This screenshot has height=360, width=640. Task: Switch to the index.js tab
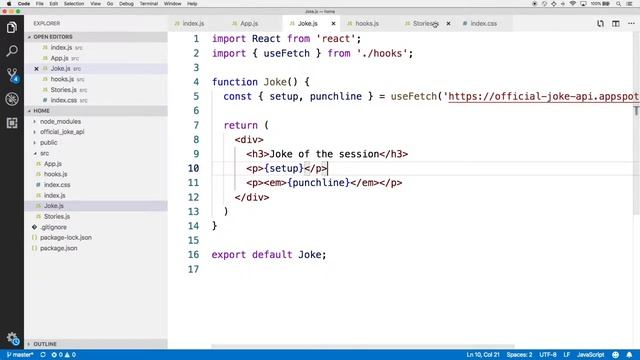click(193, 24)
